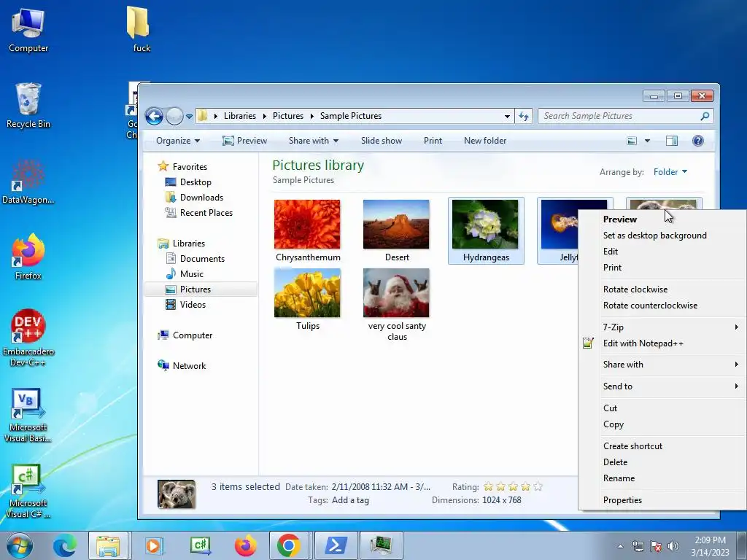Image resolution: width=747 pixels, height=560 pixels.
Task: Select the Tulips picture thumbnail
Action: click(x=307, y=293)
